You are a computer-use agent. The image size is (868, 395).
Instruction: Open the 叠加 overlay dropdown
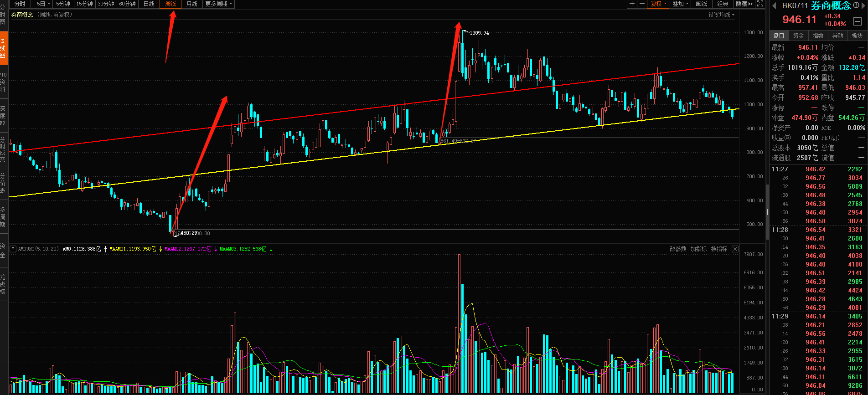(680, 4)
